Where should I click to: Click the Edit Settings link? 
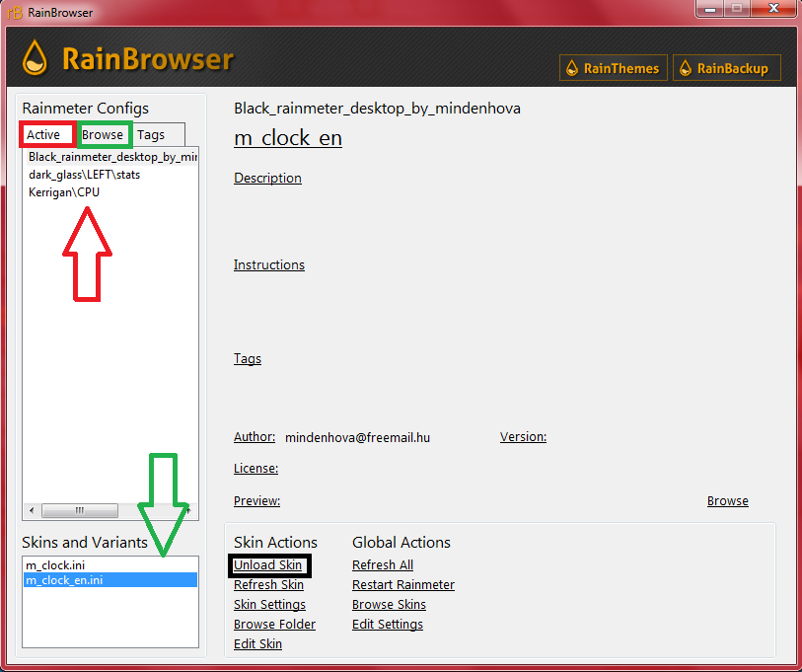(388, 625)
